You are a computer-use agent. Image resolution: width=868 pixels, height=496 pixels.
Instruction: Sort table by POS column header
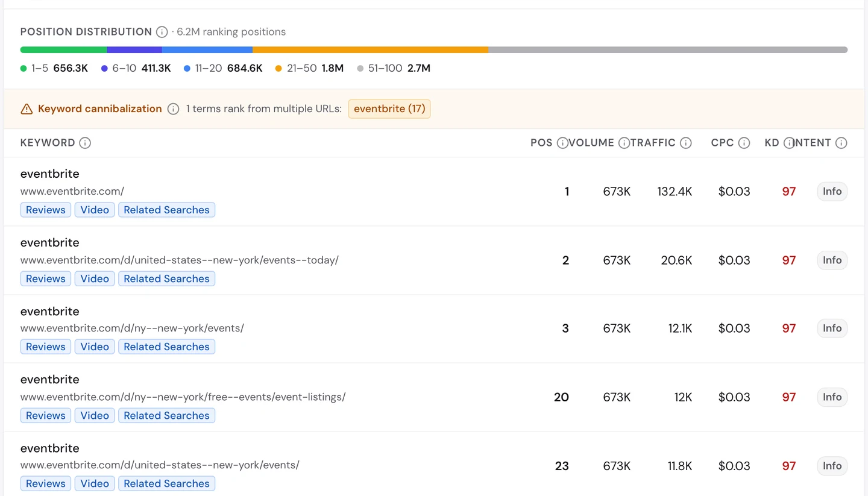coord(541,143)
